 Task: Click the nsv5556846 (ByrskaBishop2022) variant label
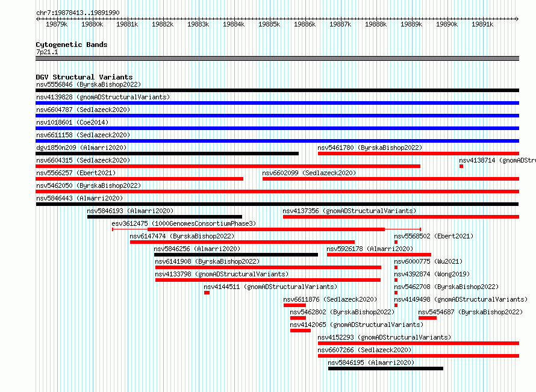click(x=89, y=84)
